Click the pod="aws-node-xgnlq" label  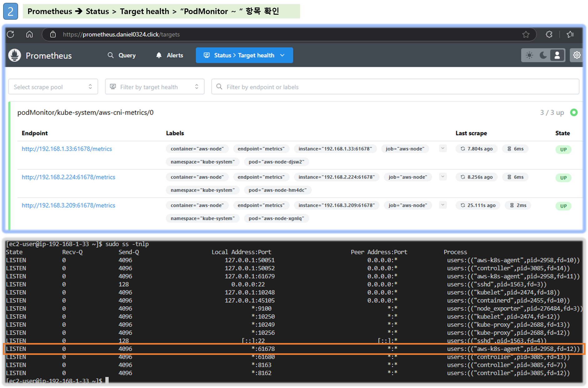coord(276,218)
